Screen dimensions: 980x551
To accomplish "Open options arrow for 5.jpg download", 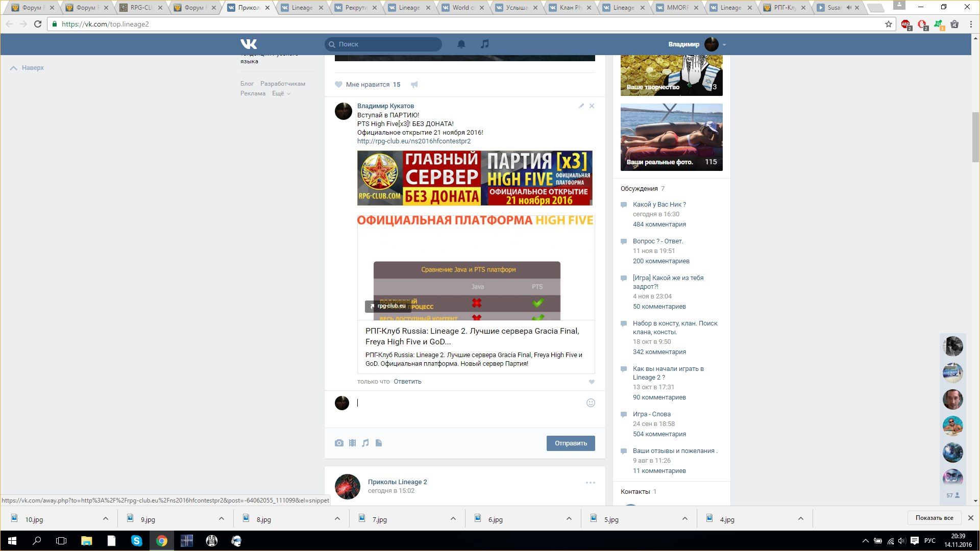I will pyautogui.click(x=685, y=519).
